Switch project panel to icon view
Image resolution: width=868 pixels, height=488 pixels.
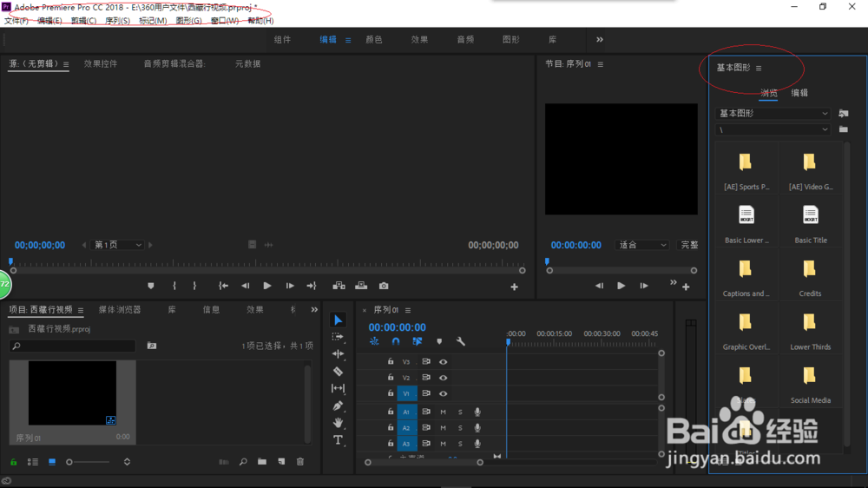(52, 461)
